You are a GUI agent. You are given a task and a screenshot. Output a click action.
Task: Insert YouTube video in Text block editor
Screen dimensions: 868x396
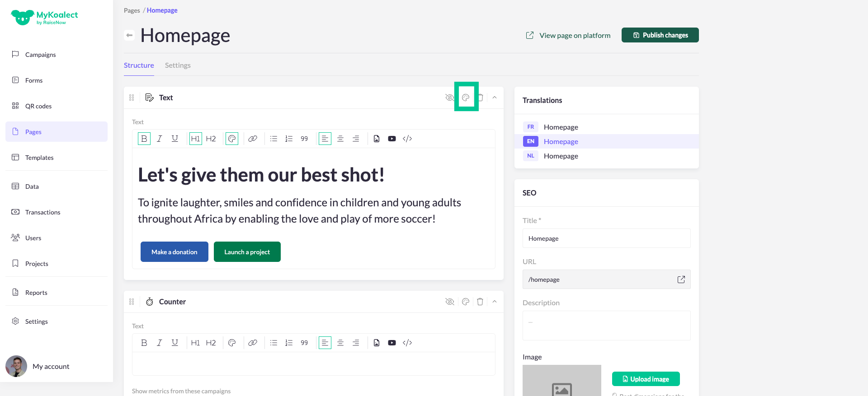pos(392,139)
